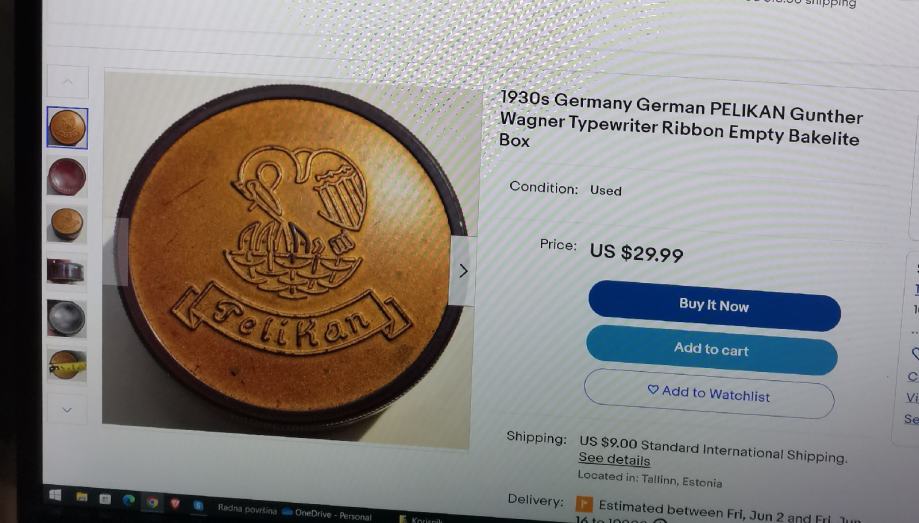Launch Microsoft Edge from taskbar
This screenshot has width=919, height=523.
pos(128,500)
